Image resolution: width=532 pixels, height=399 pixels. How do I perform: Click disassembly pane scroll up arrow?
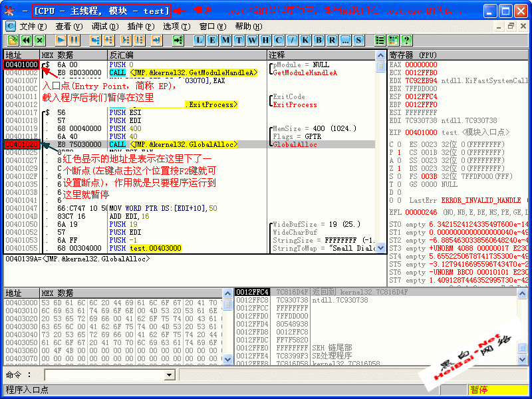tap(380, 55)
